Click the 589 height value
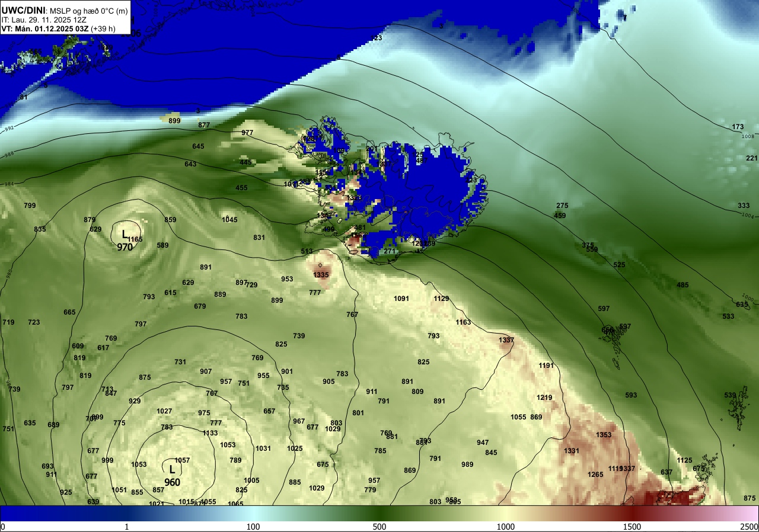This screenshot has width=759, height=532. (x=162, y=245)
